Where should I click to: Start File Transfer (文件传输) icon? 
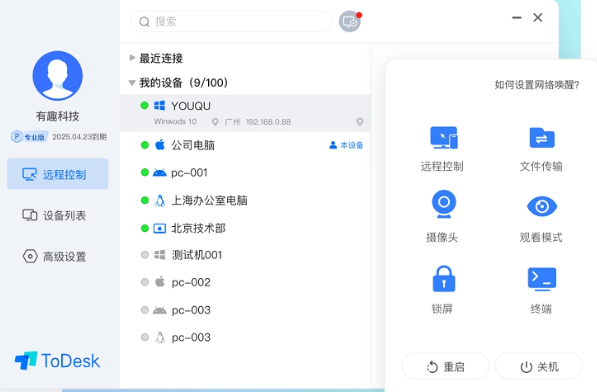(x=541, y=137)
